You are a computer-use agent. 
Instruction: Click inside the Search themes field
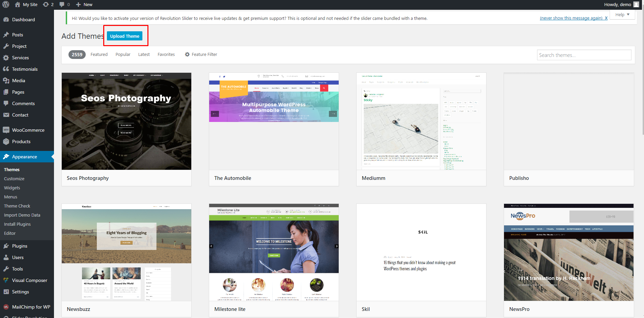[x=584, y=55]
